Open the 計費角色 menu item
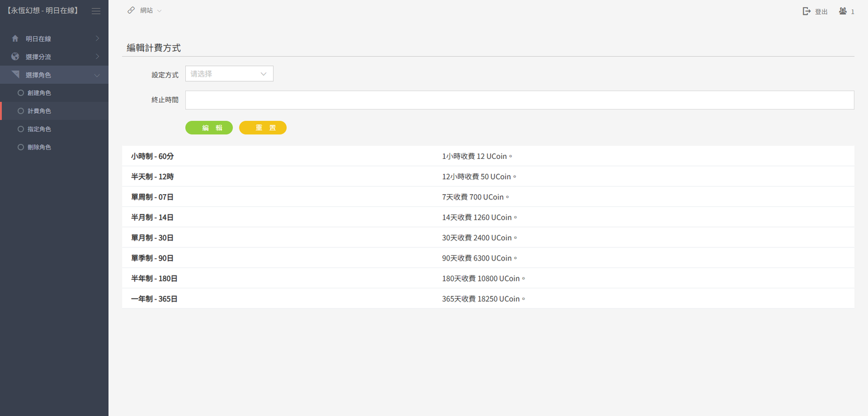 coord(39,111)
